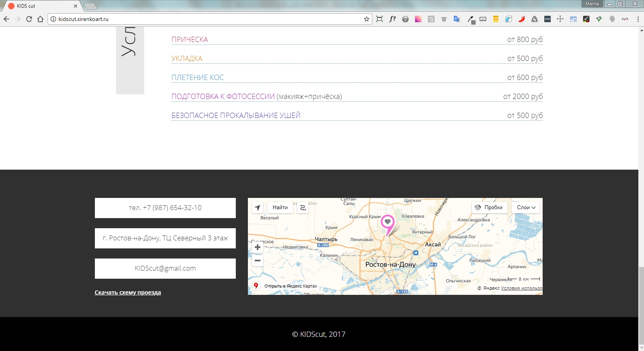View site info icon in address bar
Viewport: 644px width, 351px height.
click(x=53, y=19)
